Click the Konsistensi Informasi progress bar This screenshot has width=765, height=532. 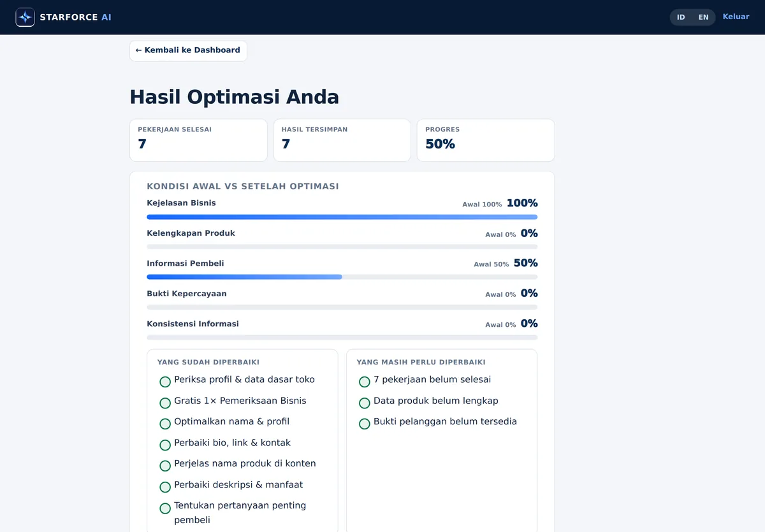point(342,337)
